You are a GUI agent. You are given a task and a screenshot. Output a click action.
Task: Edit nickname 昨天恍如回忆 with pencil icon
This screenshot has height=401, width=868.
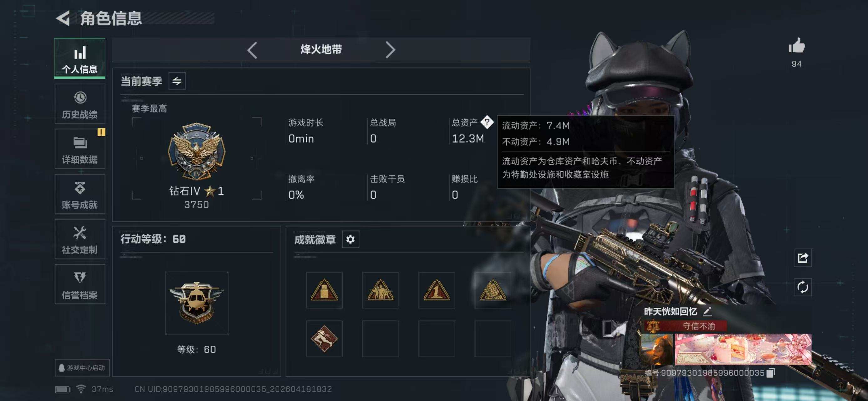[x=707, y=311]
